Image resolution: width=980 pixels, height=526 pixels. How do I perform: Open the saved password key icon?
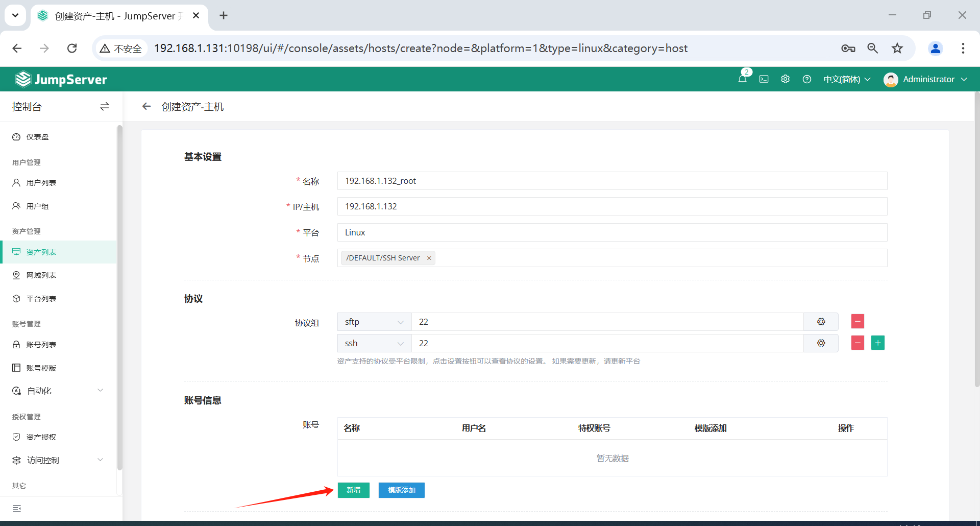(848, 48)
